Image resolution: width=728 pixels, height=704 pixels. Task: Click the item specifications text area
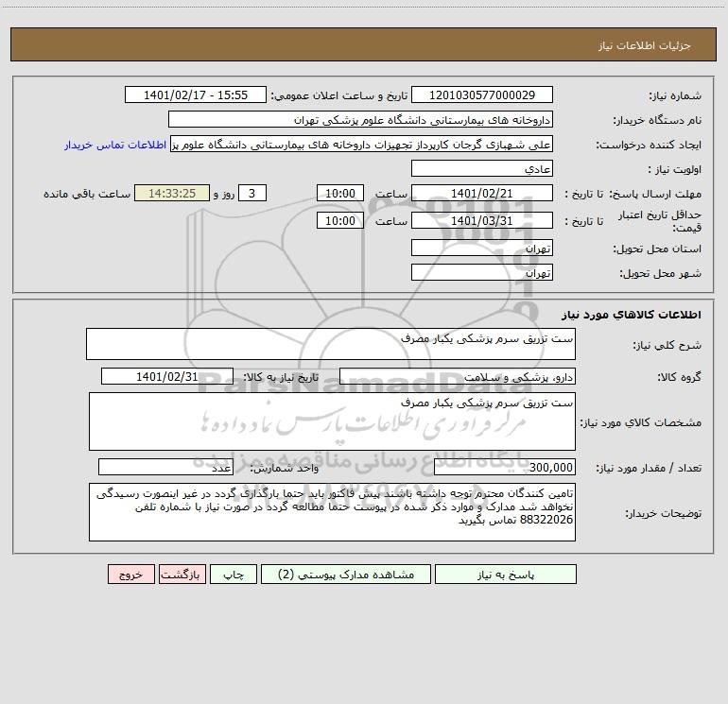click(x=332, y=421)
